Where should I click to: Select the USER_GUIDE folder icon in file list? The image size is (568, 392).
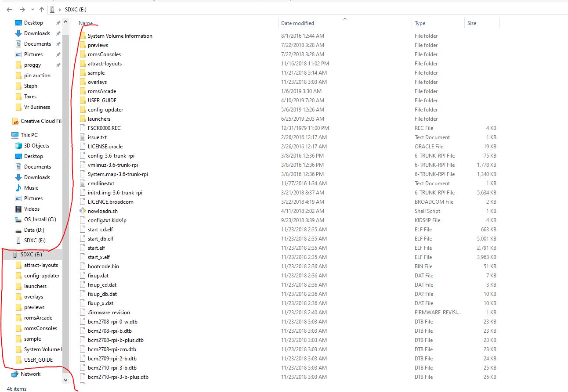[x=83, y=101]
